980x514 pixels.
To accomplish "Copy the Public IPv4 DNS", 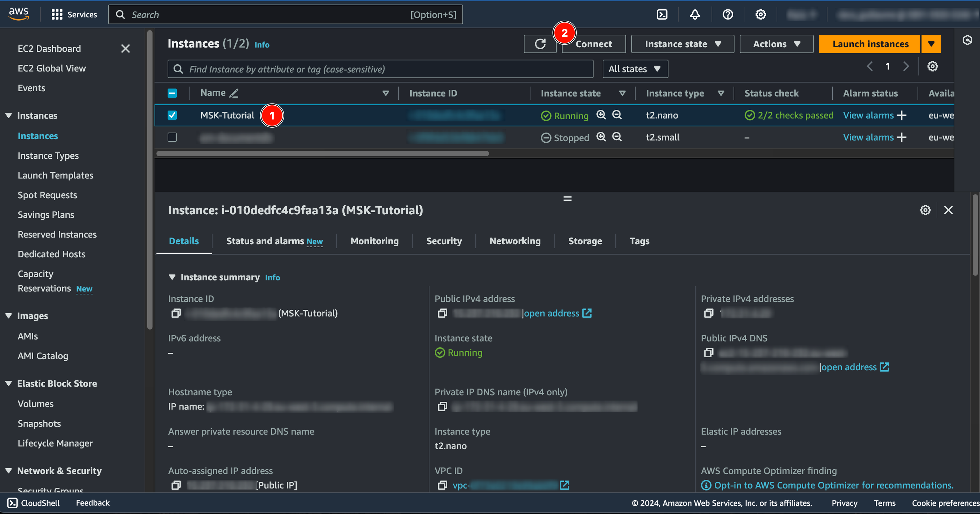I will click(709, 353).
